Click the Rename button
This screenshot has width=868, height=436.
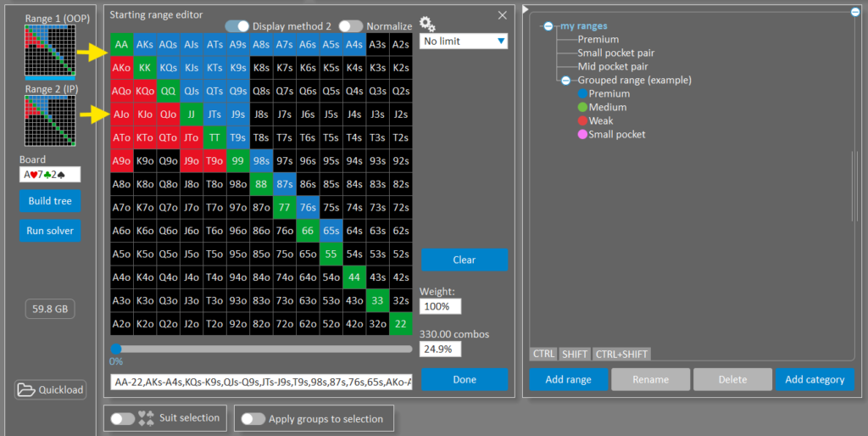[650, 379]
